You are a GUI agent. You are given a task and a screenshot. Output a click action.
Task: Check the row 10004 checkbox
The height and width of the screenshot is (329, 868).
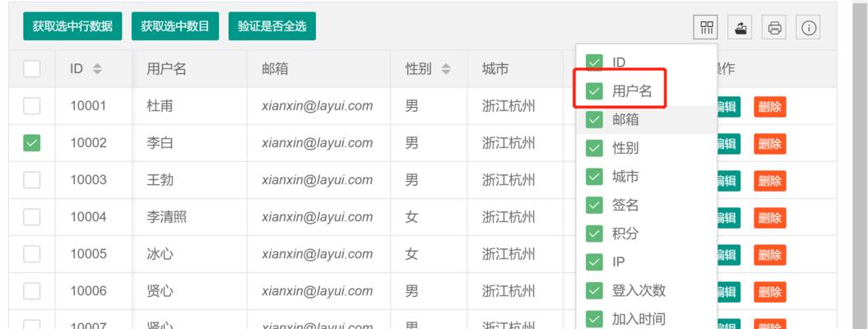click(x=31, y=217)
